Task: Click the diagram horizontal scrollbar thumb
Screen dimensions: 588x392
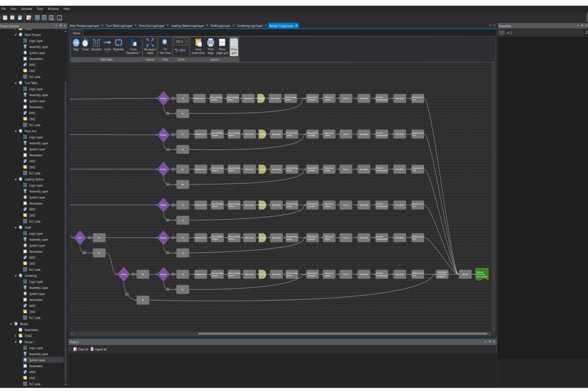Action: tap(342, 334)
